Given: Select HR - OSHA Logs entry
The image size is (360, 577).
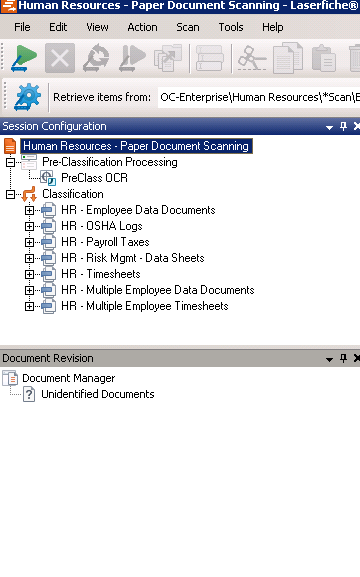Looking at the screenshot, I should [x=102, y=226].
